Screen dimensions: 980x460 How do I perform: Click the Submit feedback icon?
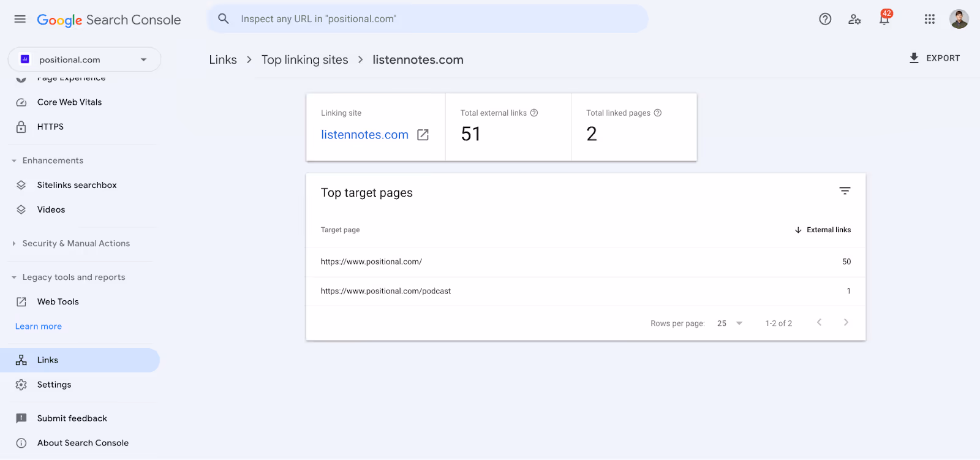pos(21,418)
